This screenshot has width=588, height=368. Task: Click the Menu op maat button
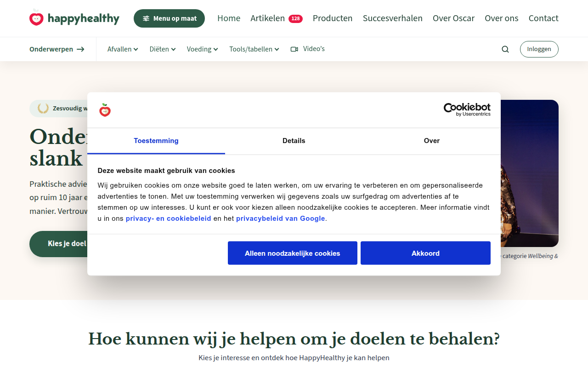click(x=169, y=18)
